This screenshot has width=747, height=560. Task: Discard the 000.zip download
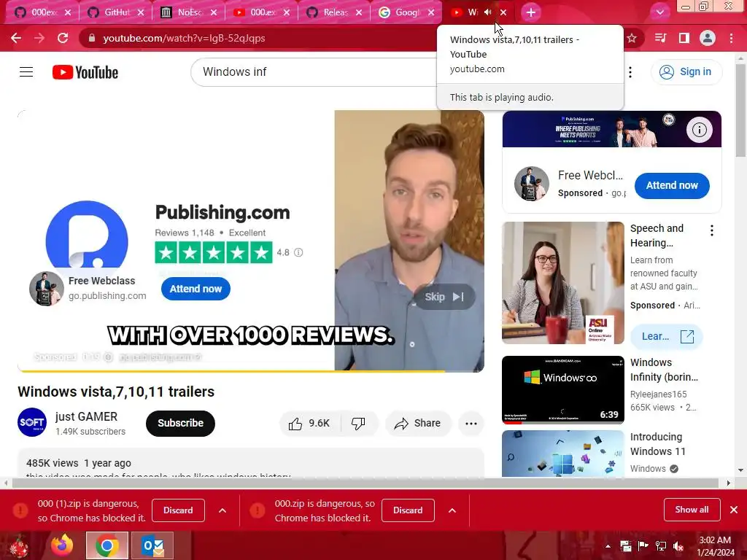coord(408,510)
